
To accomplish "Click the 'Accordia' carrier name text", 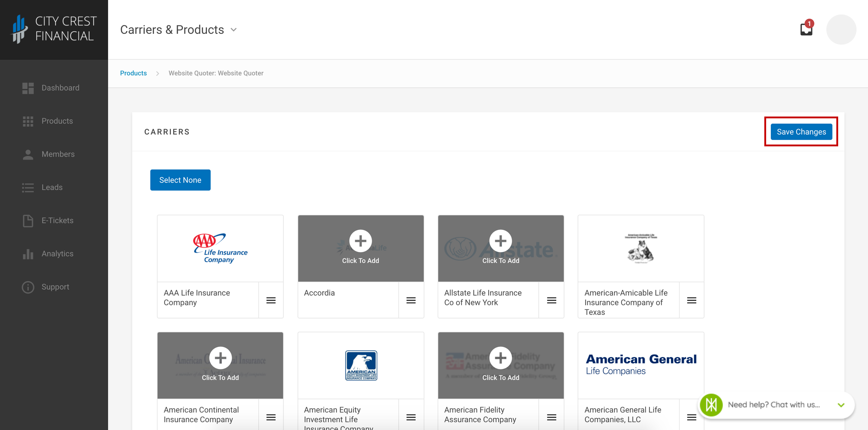I will (x=319, y=293).
